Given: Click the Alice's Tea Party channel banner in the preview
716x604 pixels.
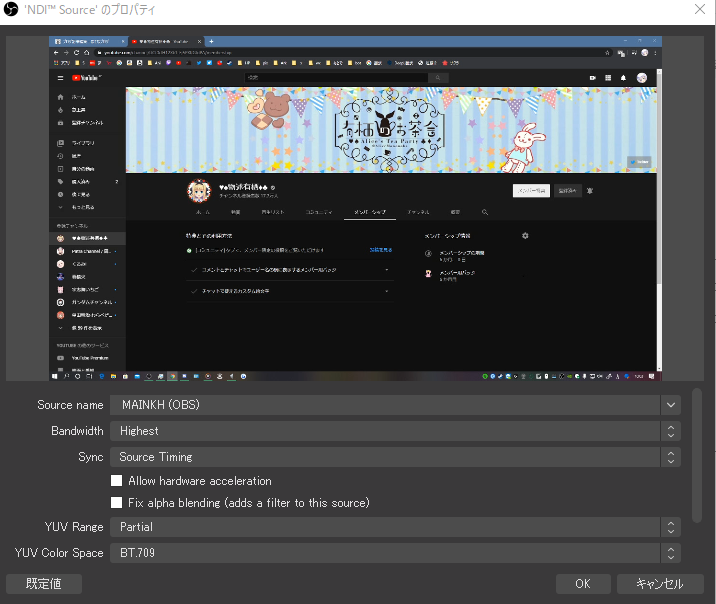Looking at the screenshot, I should pyautogui.click(x=391, y=130).
